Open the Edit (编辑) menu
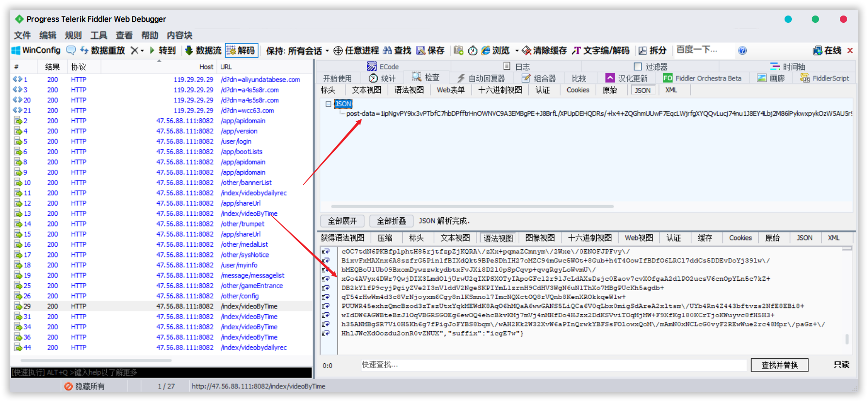The height and width of the screenshot is (402, 868). (x=48, y=35)
